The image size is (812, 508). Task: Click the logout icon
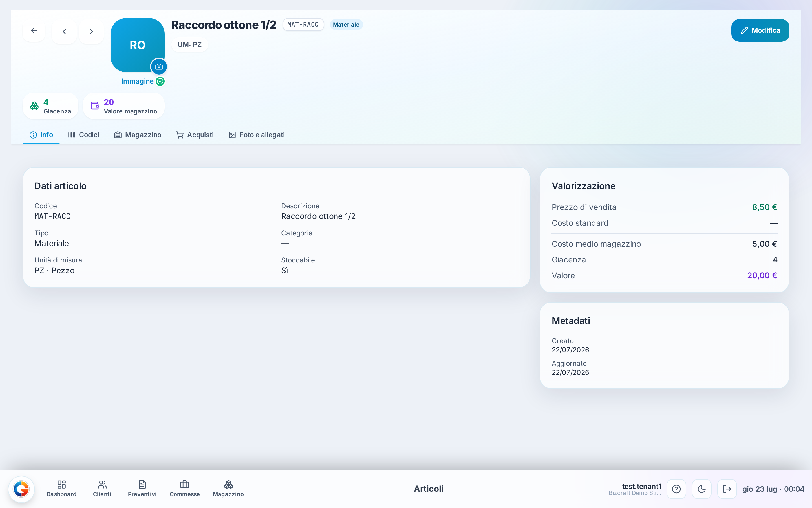coord(727,489)
